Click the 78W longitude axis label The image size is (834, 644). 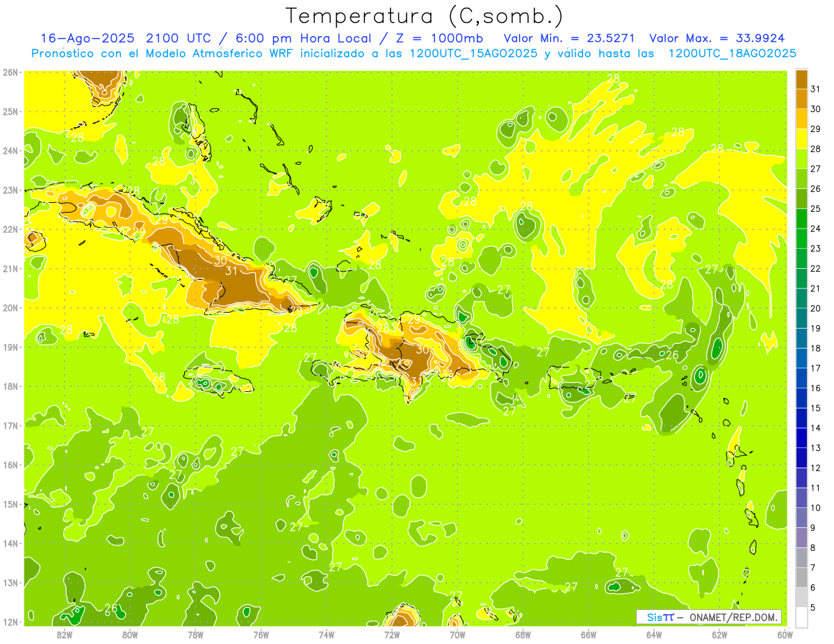[x=195, y=634]
